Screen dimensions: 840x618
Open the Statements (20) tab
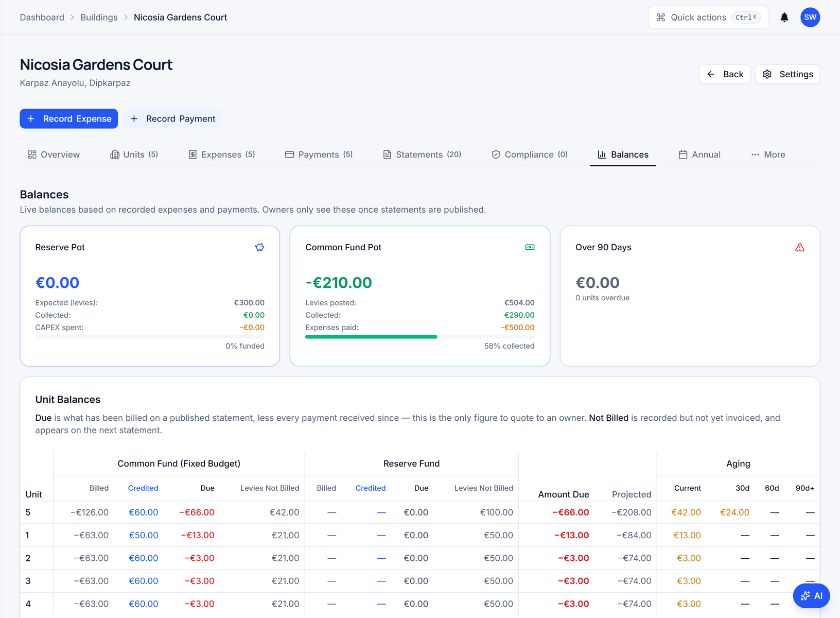[x=422, y=154]
